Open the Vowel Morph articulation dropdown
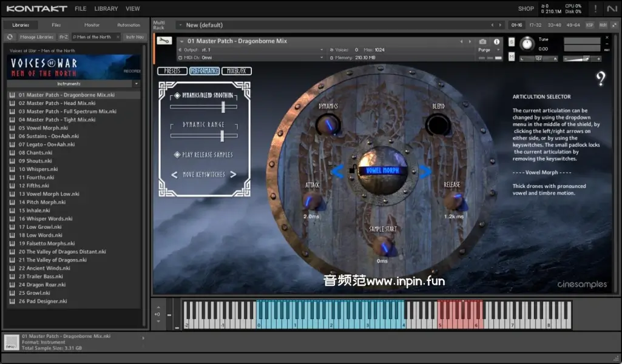Screen dimensions: 622x364 tap(382, 170)
